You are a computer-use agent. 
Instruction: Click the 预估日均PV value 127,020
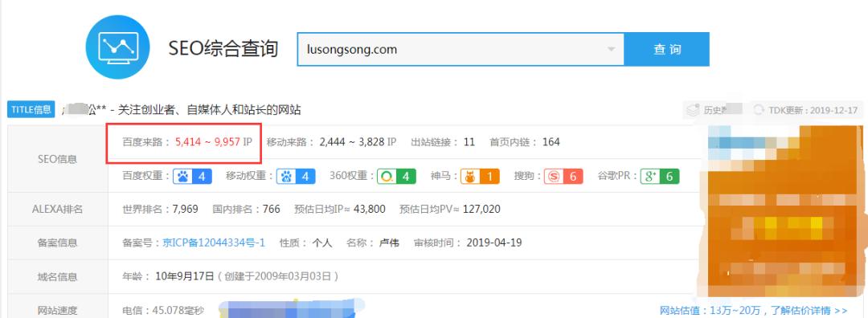(481, 209)
